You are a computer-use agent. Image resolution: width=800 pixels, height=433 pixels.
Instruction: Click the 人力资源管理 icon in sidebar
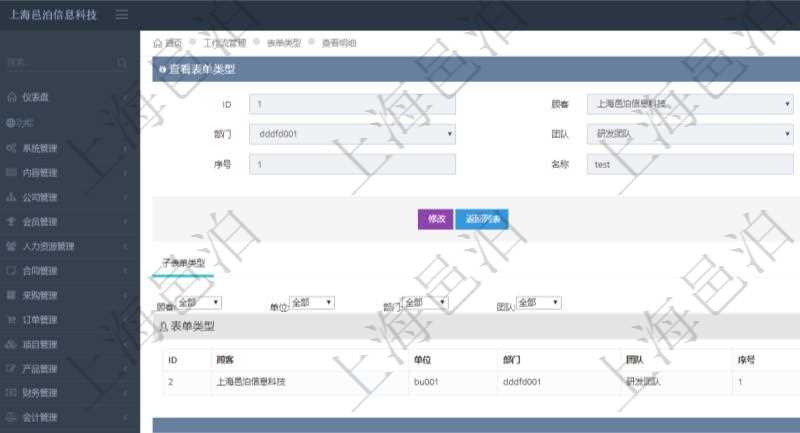(x=12, y=246)
